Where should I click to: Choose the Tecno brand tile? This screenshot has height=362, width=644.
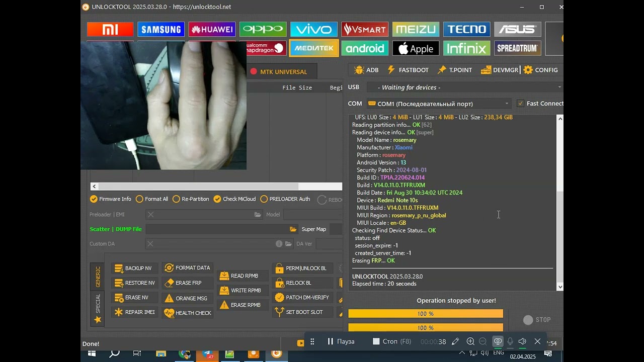pos(467,30)
